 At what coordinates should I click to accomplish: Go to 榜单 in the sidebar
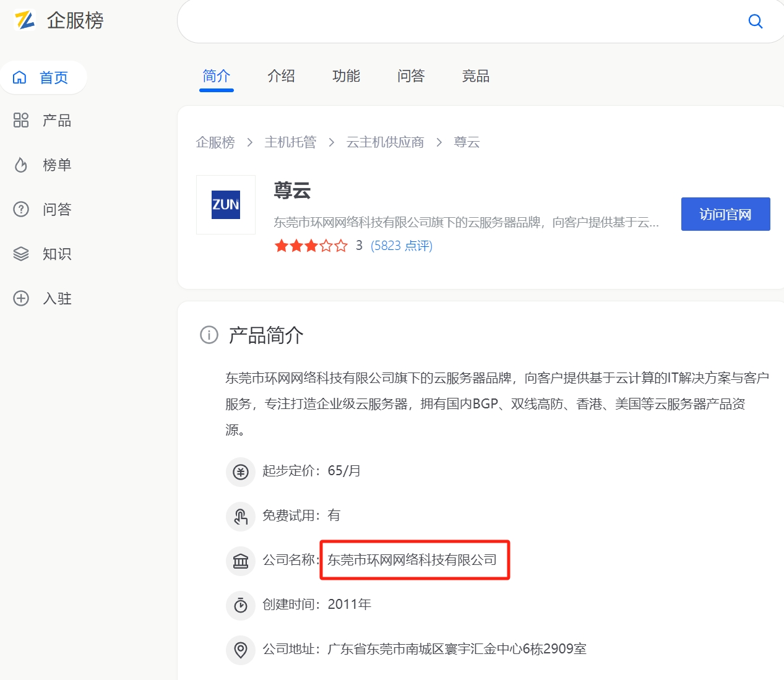(43, 165)
